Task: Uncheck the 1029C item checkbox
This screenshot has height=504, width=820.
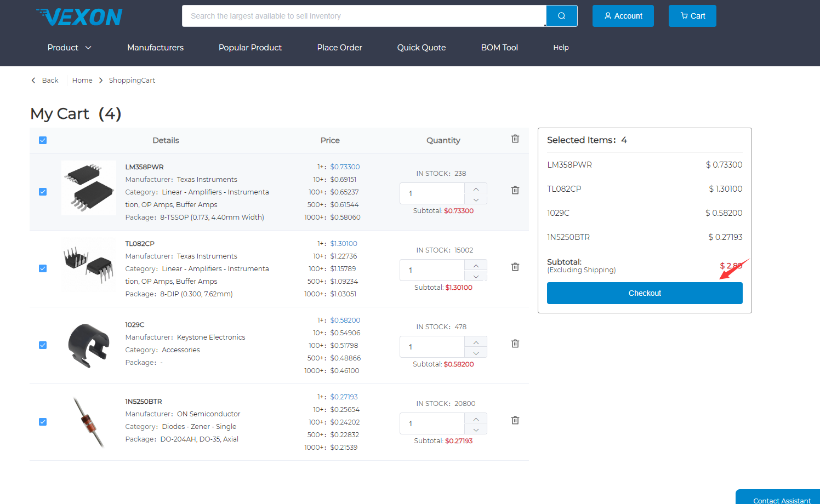Action: point(43,345)
